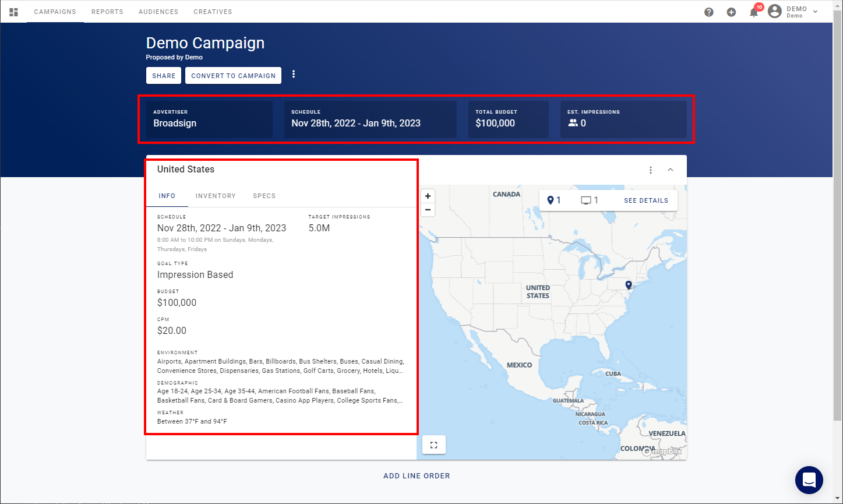Zoom out on the map

click(x=428, y=210)
